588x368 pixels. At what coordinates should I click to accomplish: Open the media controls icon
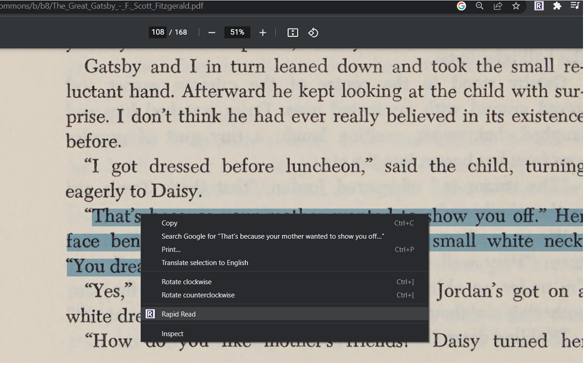575,6
